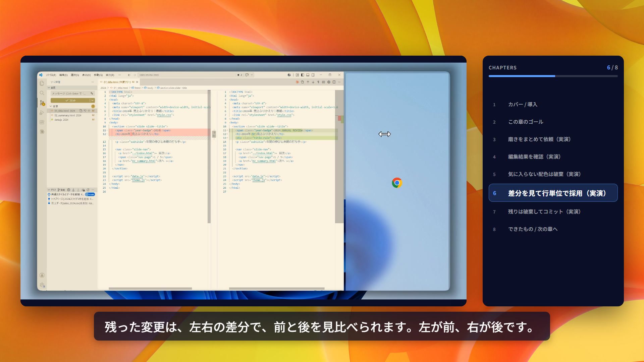The image size is (644, 362).
Task: Collapse the 変更 group with count badge
Action: 72,106
